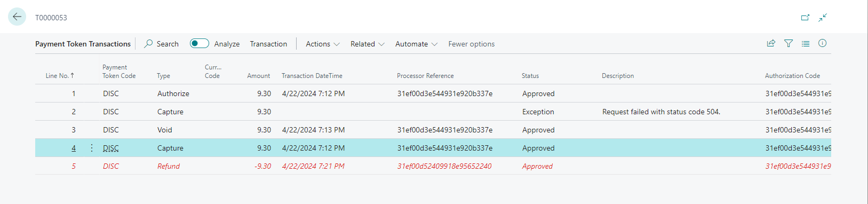Collapse the page with the shrink arrows icon

[x=823, y=18]
